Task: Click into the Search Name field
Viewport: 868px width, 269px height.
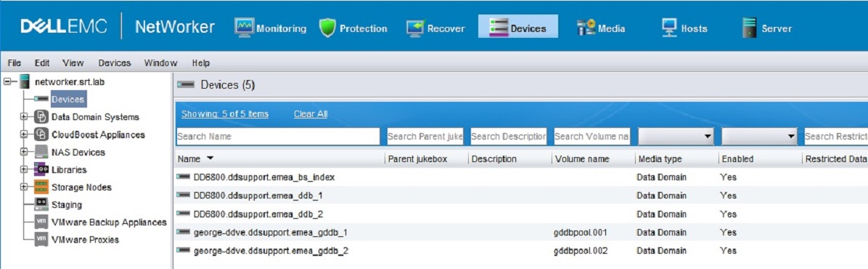Action: pos(278,137)
